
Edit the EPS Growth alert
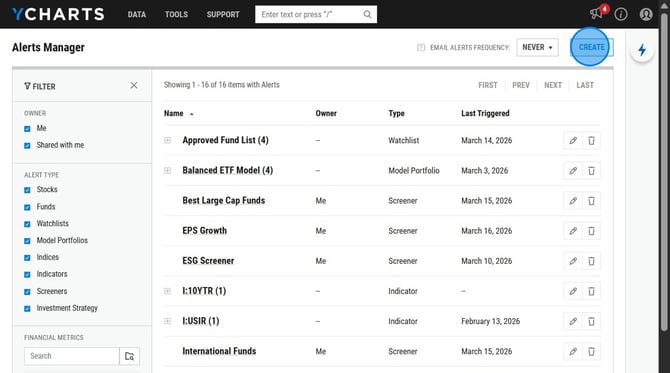573,231
